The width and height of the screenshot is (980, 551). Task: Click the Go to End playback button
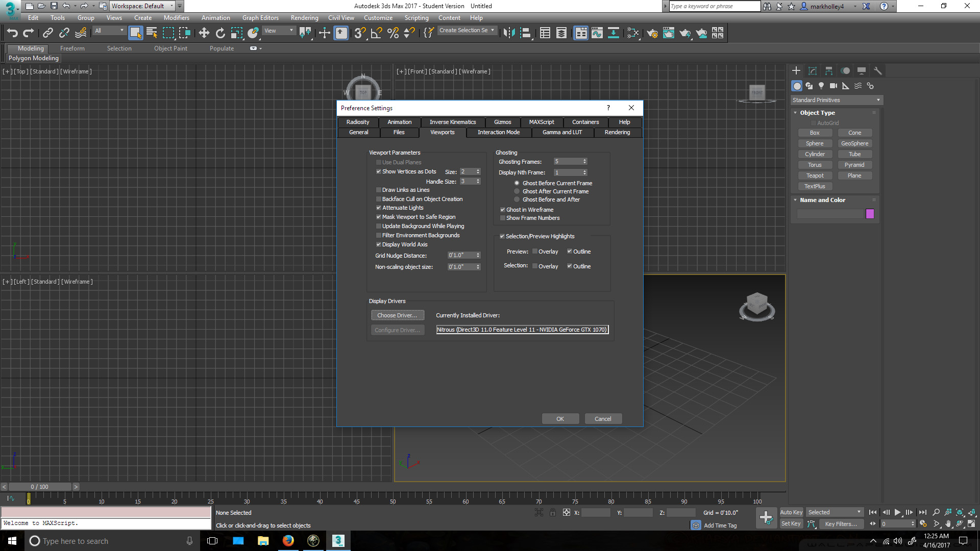click(x=922, y=512)
